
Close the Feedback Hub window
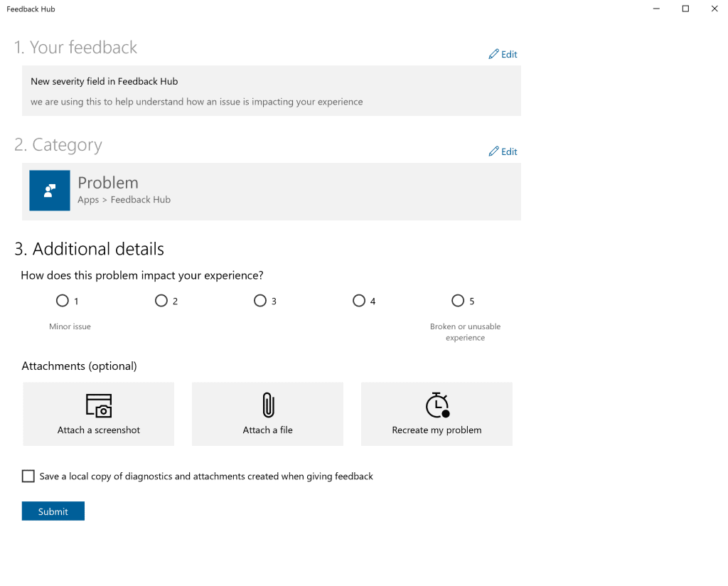(x=714, y=9)
